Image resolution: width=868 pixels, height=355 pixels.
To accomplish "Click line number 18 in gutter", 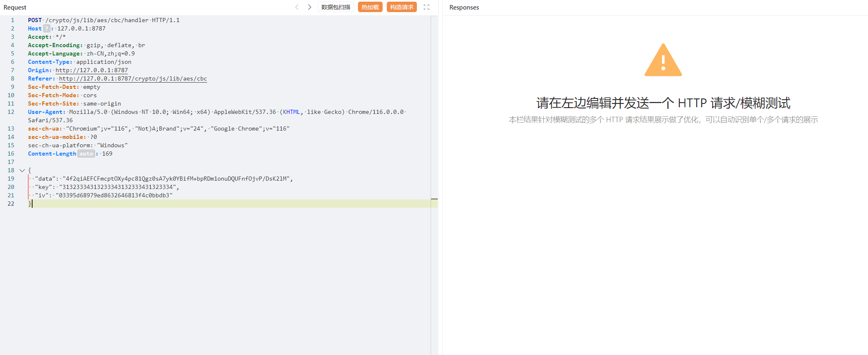I will 11,170.
